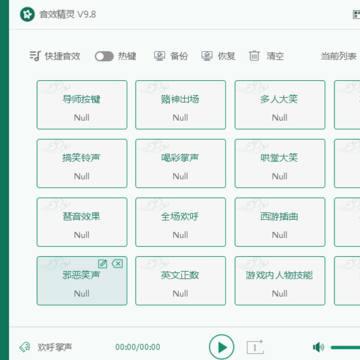Select the 西游插曲 sound tile
This screenshot has height=360, width=360.
click(280, 222)
